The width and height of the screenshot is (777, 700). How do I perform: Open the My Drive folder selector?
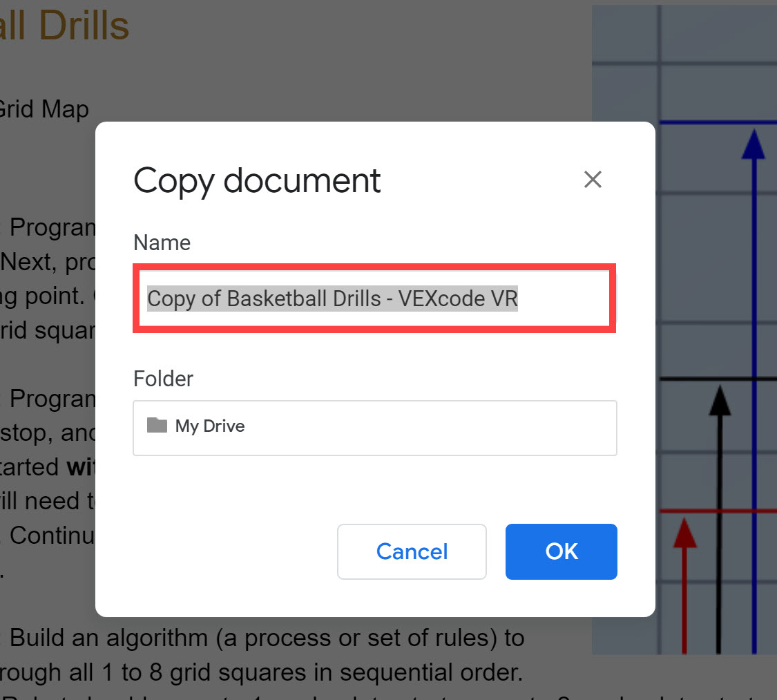coord(374,428)
